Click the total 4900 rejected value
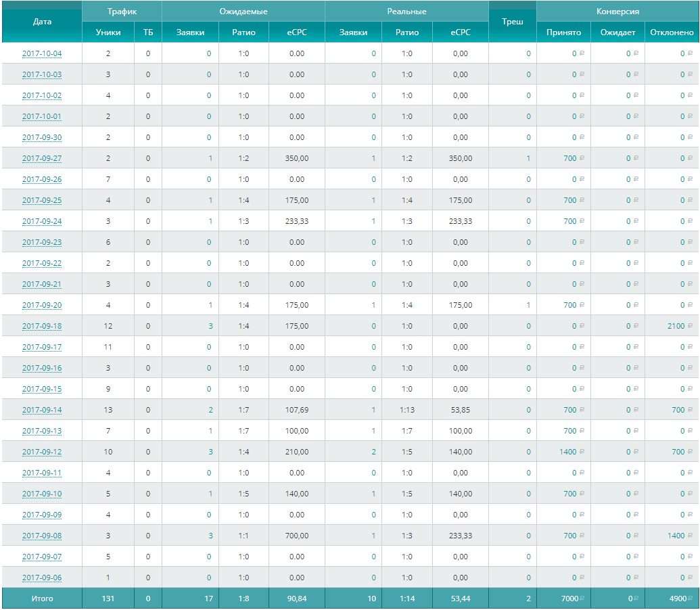The image size is (700, 610). pyautogui.click(x=678, y=599)
